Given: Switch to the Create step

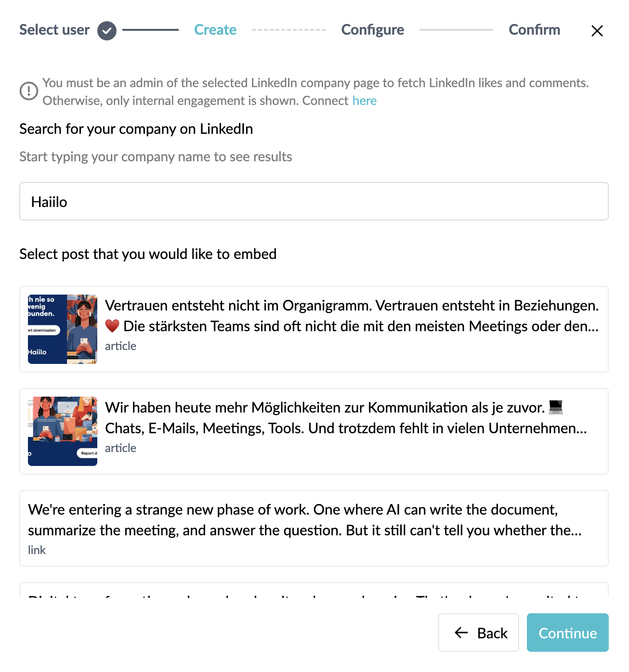Looking at the screenshot, I should click(215, 30).
